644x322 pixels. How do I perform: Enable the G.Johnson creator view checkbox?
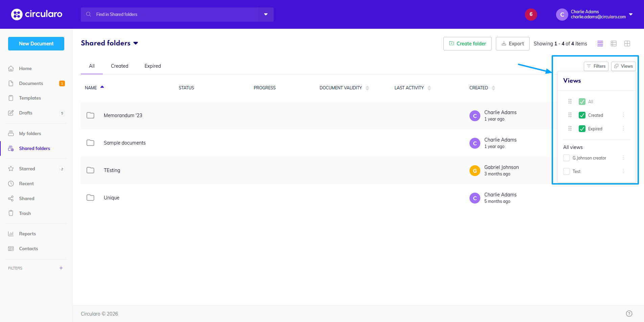coord(567,158)
